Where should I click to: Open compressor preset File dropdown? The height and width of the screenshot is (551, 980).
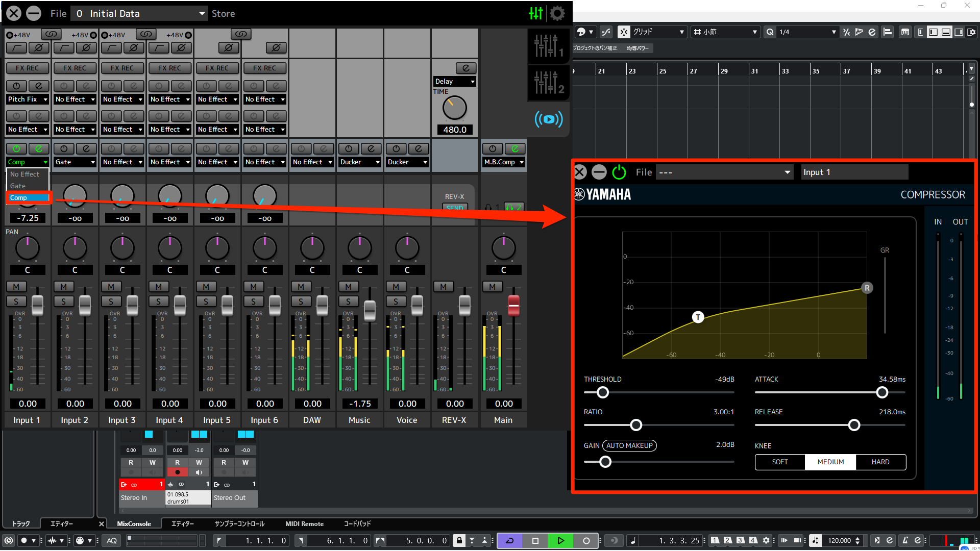[x=725, y=172]
